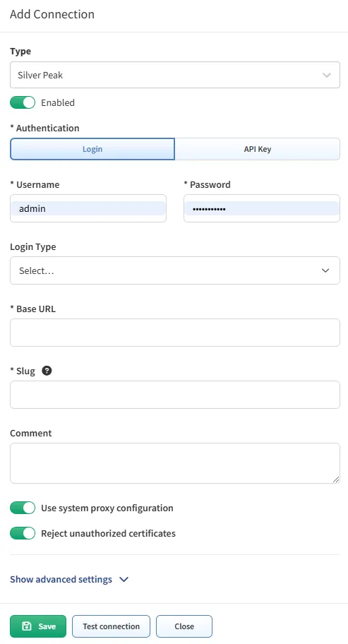The height and width of the screenshot is (644, 348).
Task: Open the Silver Peak Type dropdown
Action: pyautogui.click(x=175, y=75)
